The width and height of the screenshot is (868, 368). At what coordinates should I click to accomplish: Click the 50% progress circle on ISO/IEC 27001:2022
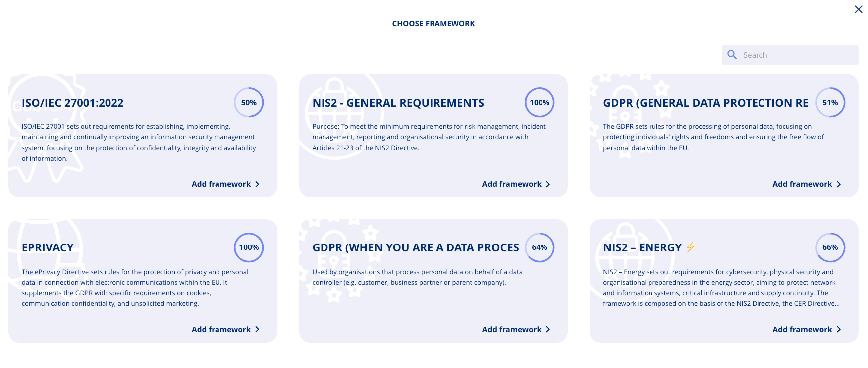coord(249,102)
